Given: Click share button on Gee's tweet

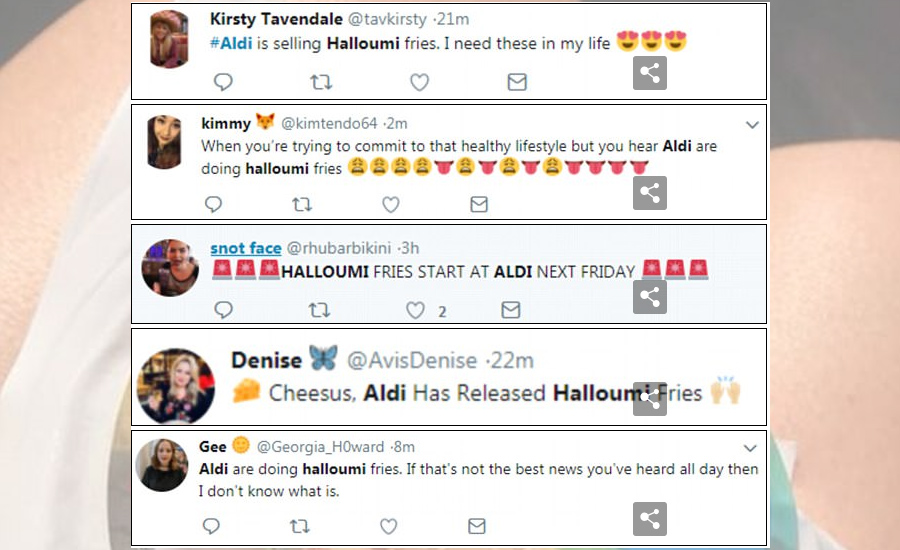Looking at the screenshot, I should coord(650,519).
